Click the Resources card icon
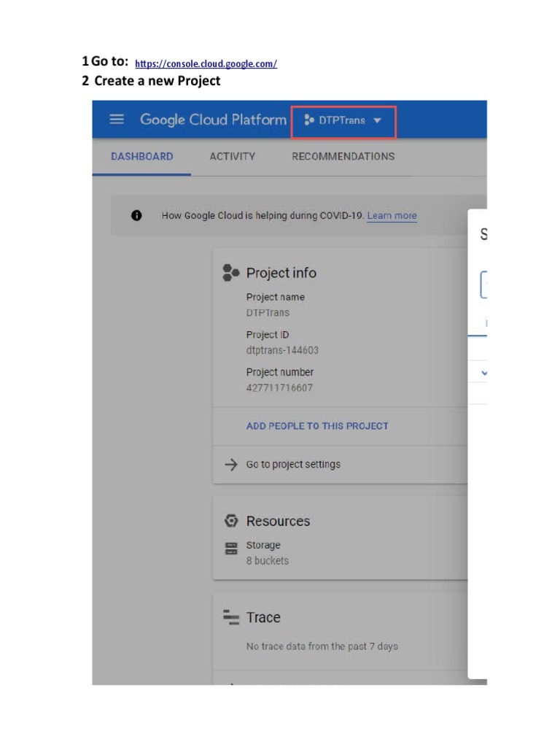Viewport: 560px width, 747px height. click(x=231, y=521)
